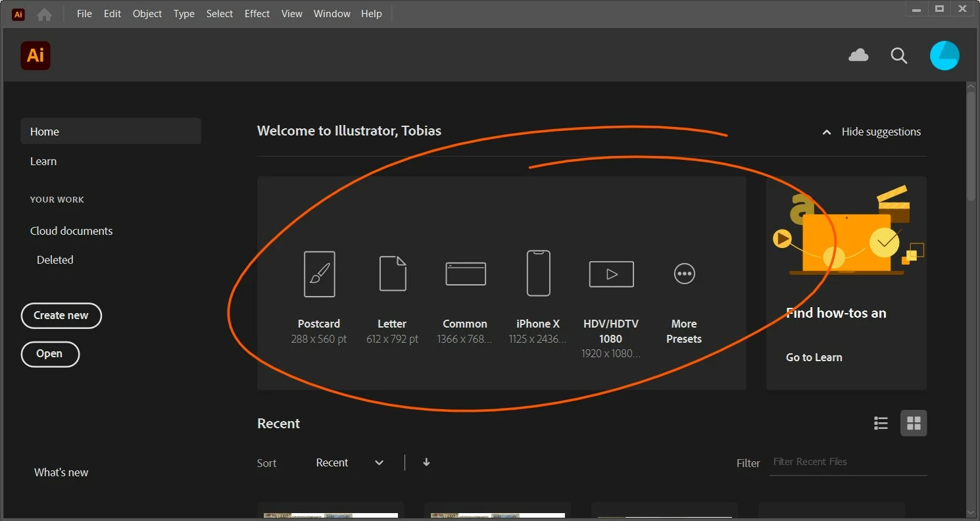Open the Help menu
This screenshot has width=980, height=521.
click(372, 14)
